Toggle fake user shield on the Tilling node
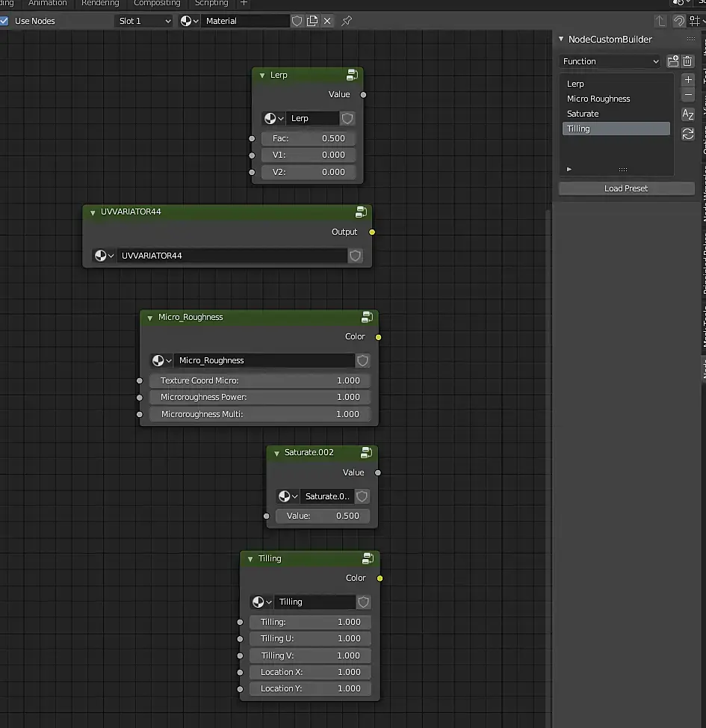Image resolution: width=706 pixels, height=728 pixels. (364, 602)
